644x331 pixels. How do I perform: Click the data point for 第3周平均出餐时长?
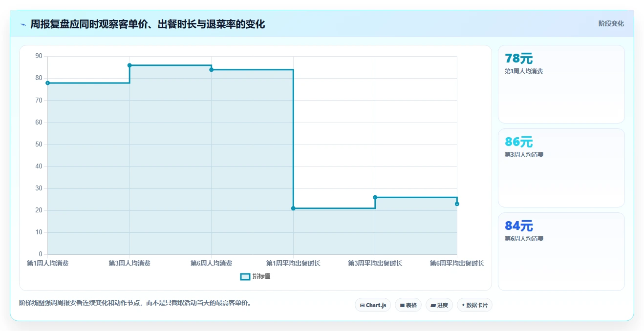(375, 197)
